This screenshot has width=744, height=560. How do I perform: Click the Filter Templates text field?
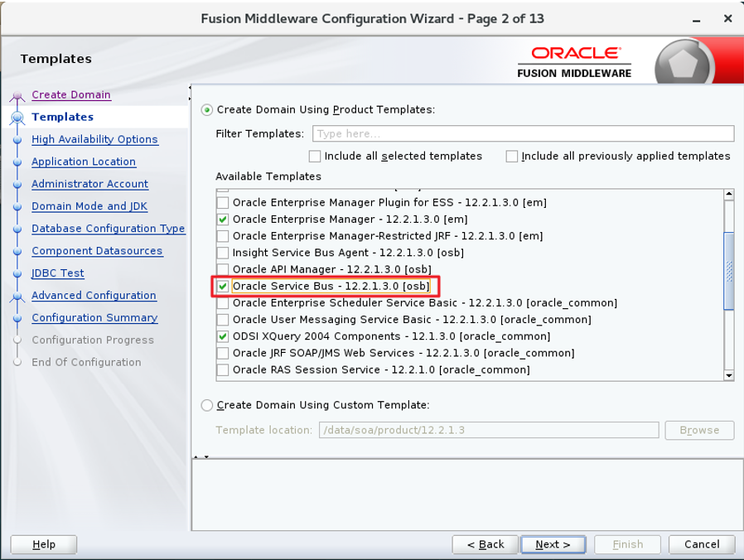pos(523,134)
